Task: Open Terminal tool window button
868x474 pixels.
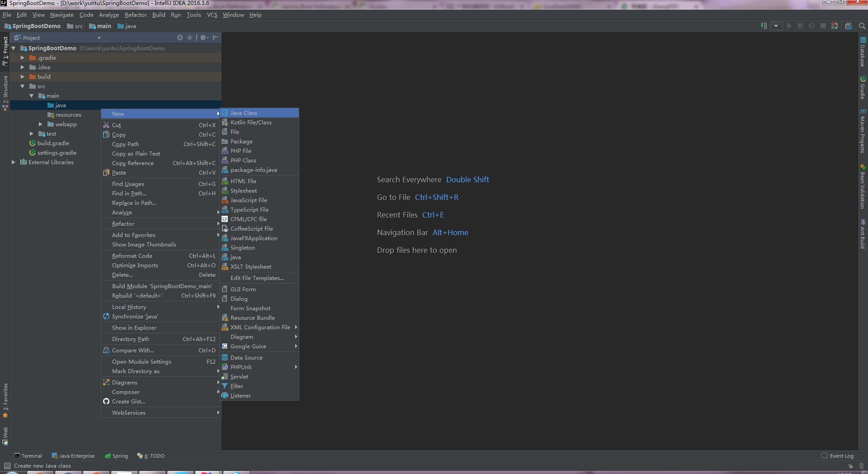Action: (x=28, y=455)
